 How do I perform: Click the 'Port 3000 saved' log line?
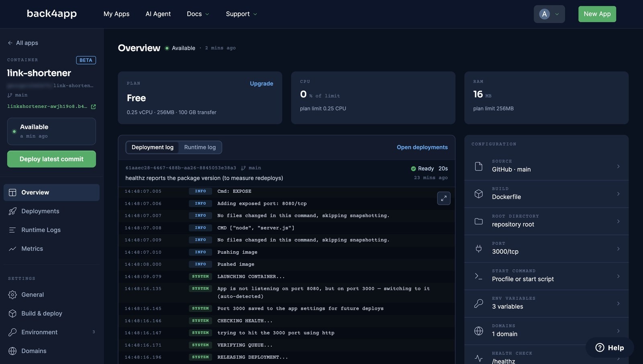(287, 309)
